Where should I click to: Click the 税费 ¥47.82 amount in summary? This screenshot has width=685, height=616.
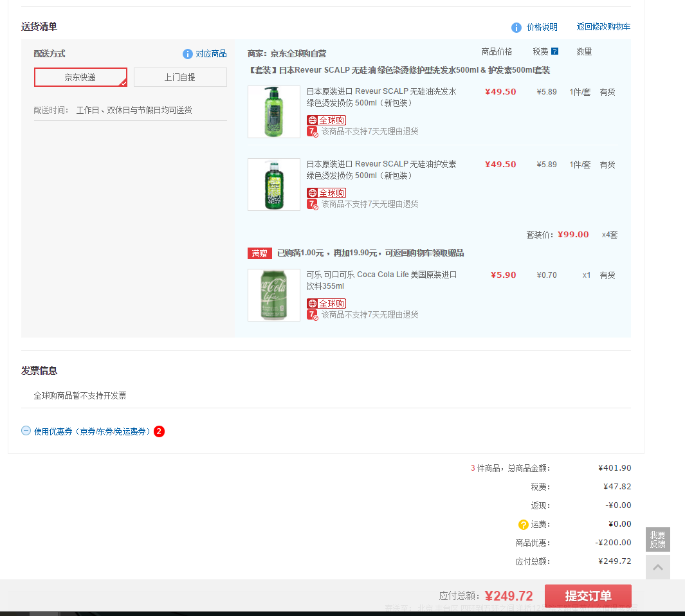tap(617, 487)
